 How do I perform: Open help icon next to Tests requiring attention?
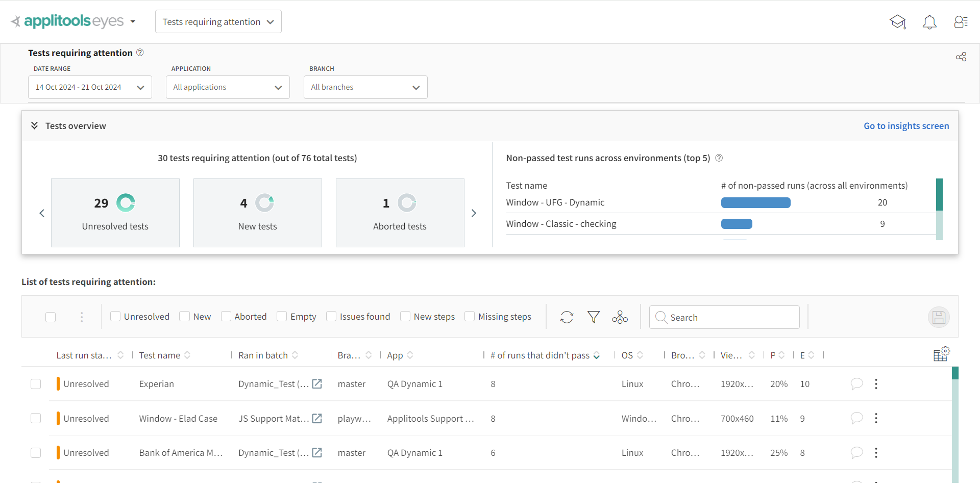pos(140,53)
